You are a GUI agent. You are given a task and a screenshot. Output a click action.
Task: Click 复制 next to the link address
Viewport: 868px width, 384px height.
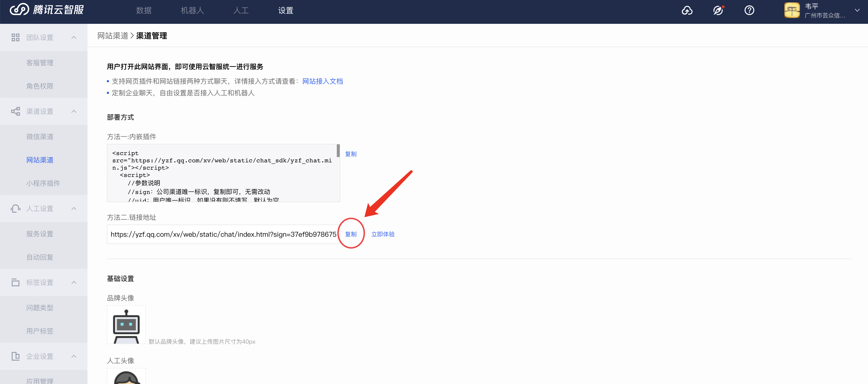click(351, 234)
